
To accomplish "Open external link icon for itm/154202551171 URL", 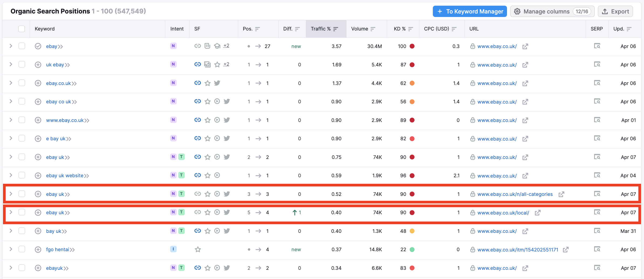I will [x=566, y=250].
